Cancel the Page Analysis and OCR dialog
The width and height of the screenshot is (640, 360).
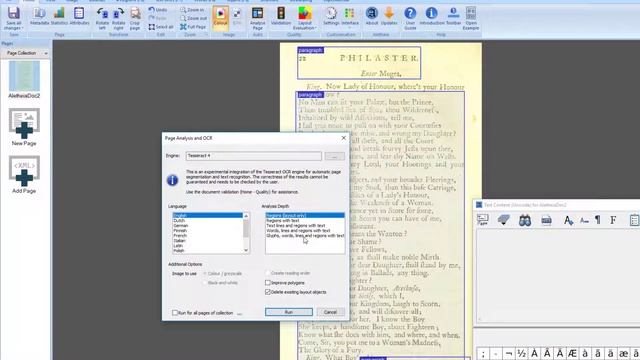330,312
